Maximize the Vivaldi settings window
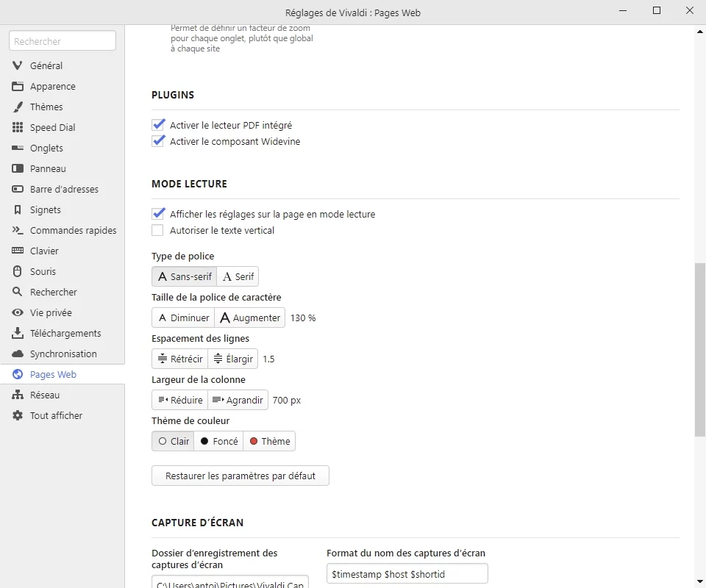The width and height of the screenshot is (706, 588). coord(657,10)
